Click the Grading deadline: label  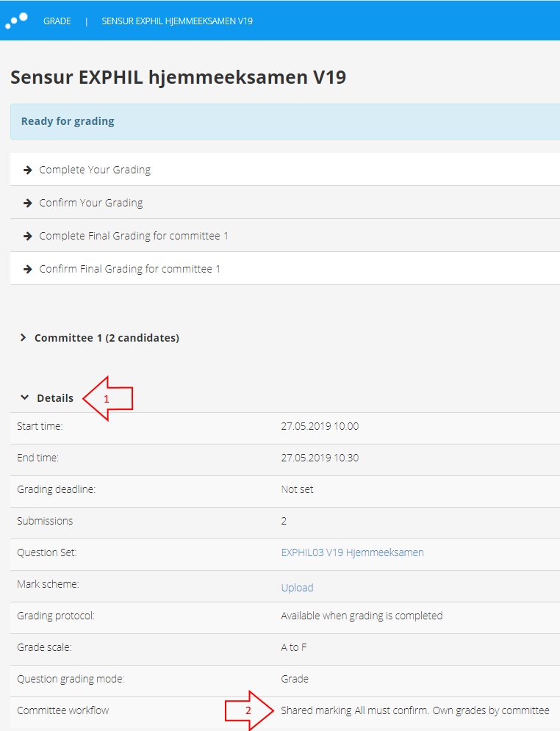[x=56, y=489]
